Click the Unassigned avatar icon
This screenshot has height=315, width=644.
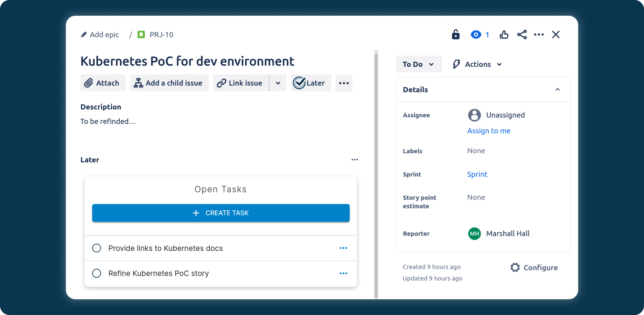[x=475, y=115]
